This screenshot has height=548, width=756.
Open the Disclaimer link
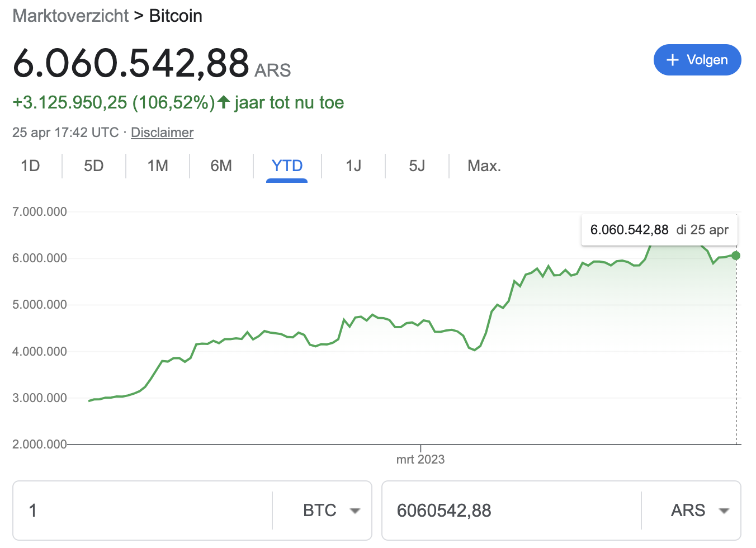point(162,133)
